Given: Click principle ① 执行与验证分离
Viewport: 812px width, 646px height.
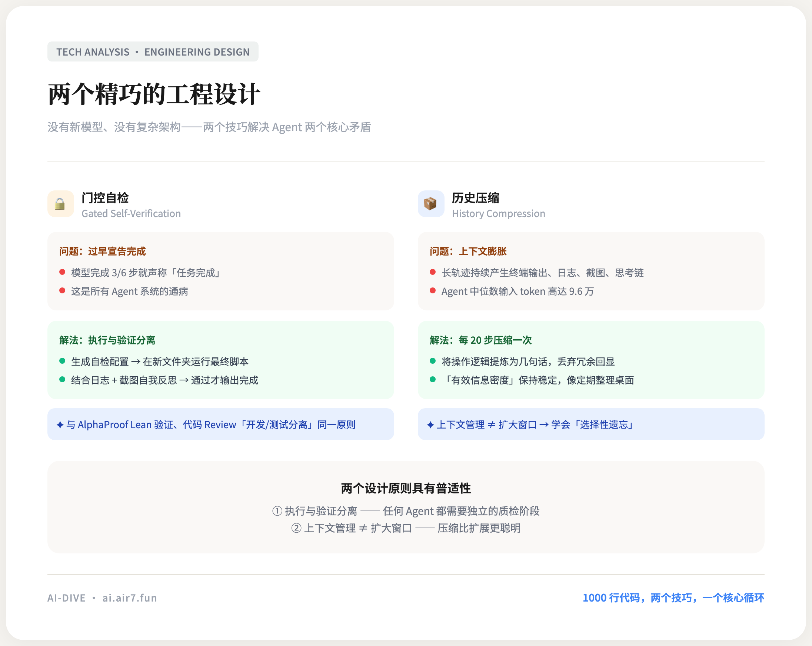Looking at the screenshot, I should click(x=406, y=511).
